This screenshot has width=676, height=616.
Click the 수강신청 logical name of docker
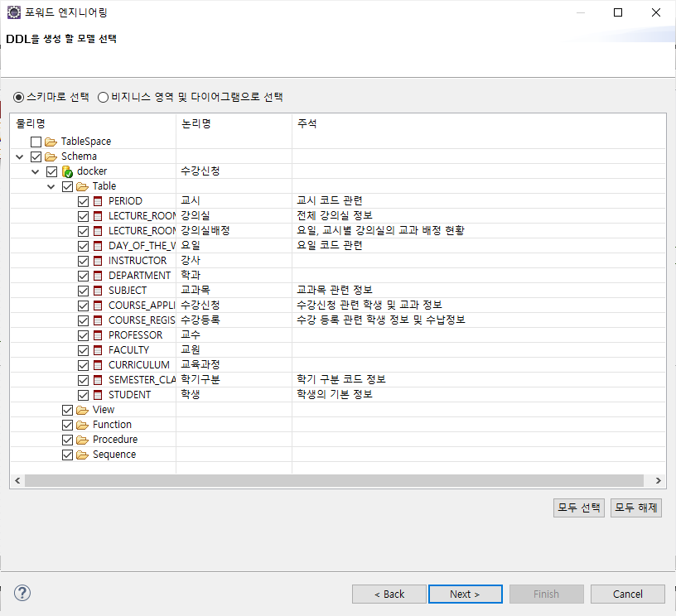click(x=200, y=171)
